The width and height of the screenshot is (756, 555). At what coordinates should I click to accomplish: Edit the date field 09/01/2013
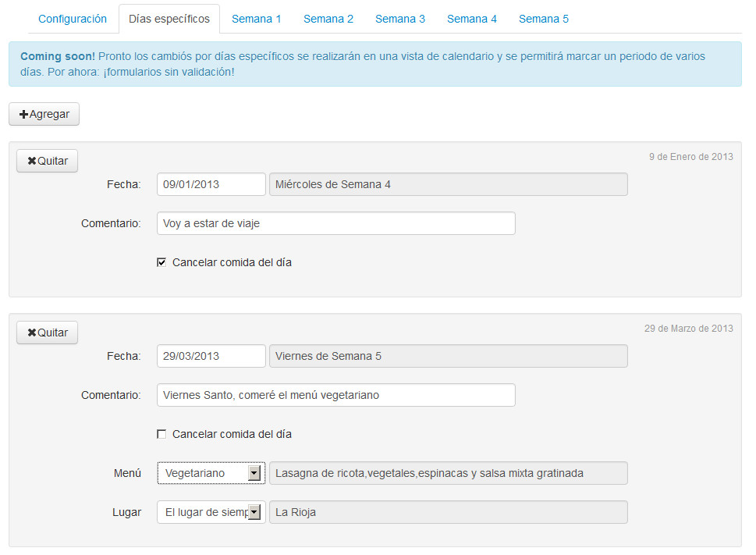pyautogui.click(x=211, y=184)
